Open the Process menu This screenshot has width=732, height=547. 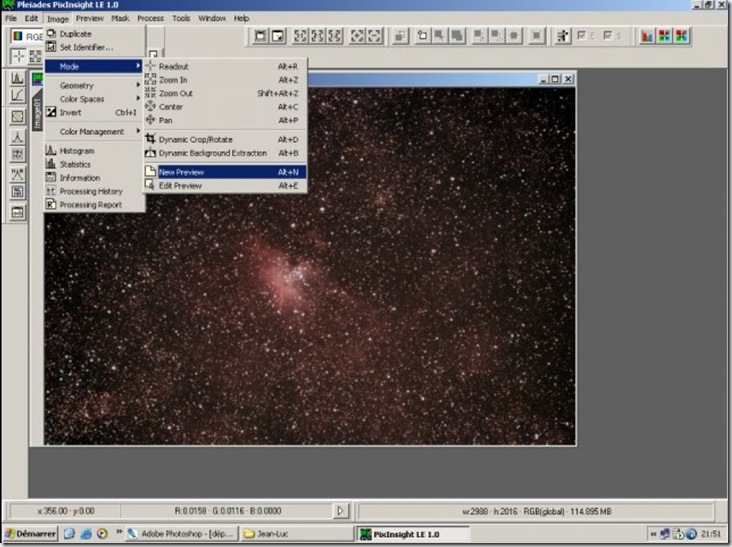tap(150, 18)
